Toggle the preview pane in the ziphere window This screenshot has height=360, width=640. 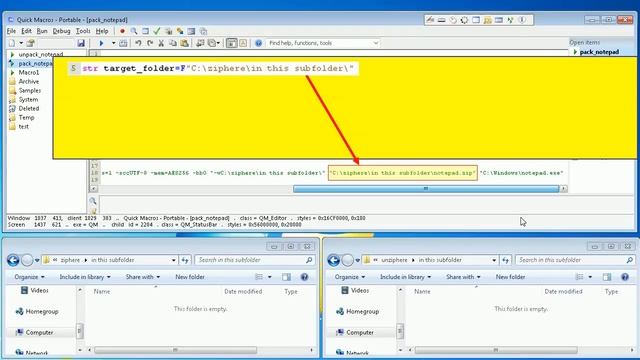click(x=287, y=277)
